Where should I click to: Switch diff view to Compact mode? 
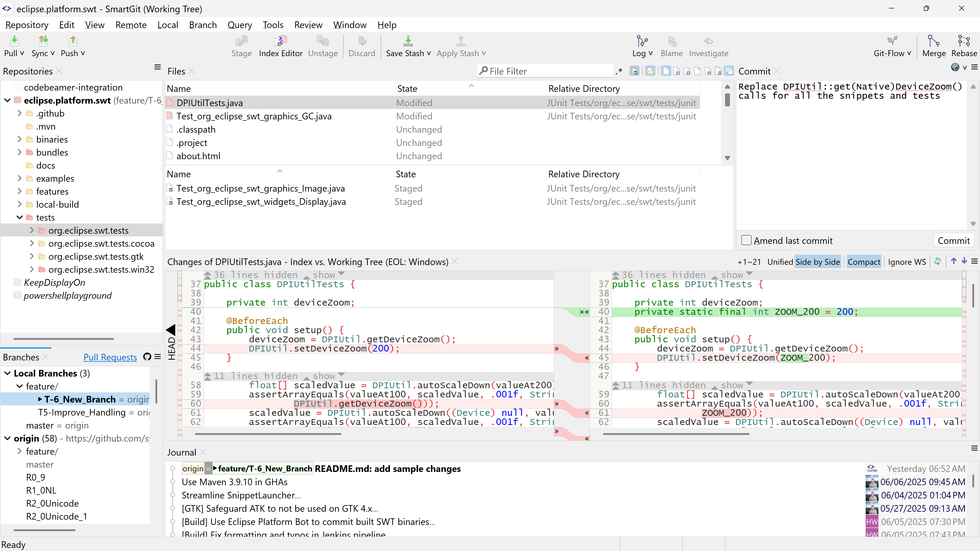pos(864,261)
